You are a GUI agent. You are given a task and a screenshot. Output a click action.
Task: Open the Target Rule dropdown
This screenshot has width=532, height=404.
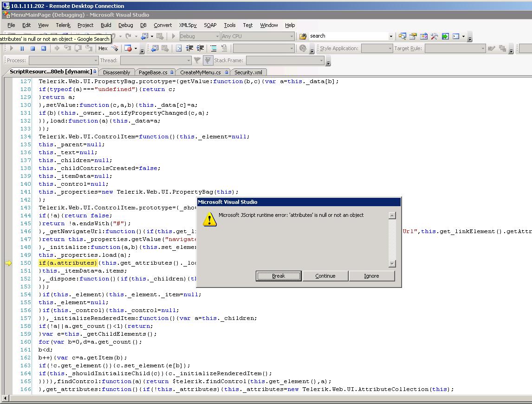pyautogui.click(x=483, y=49)
